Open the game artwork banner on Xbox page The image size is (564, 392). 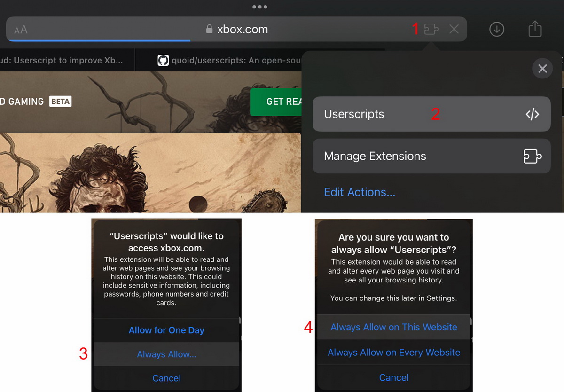pyautogui.click(x=150, y=172)
